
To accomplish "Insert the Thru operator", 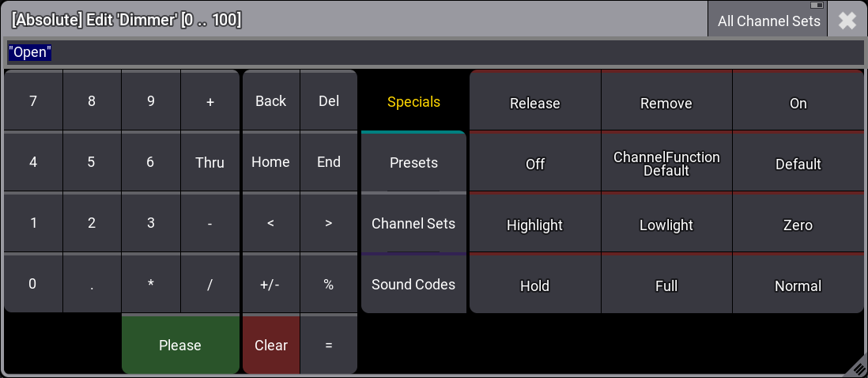I will [x=209, y=163].
